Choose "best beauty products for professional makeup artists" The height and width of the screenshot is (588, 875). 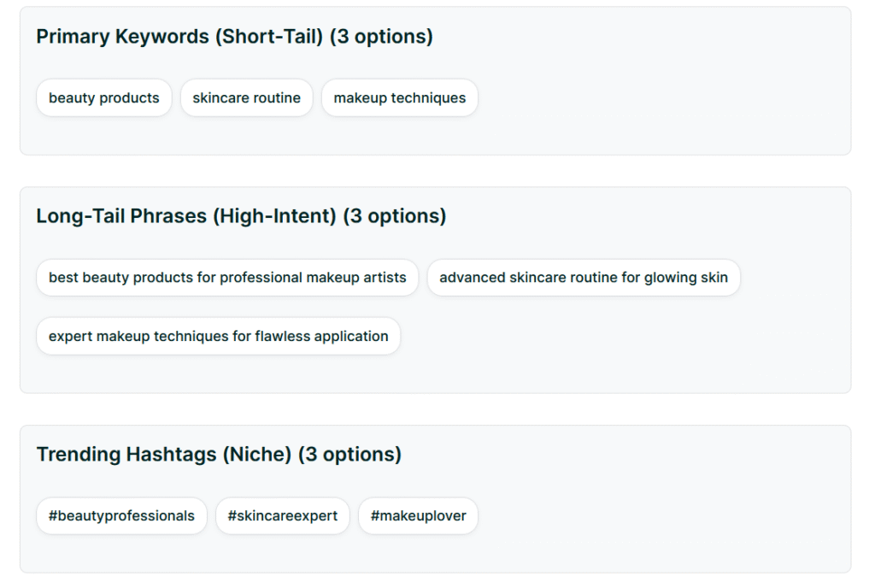click(226, 277)
